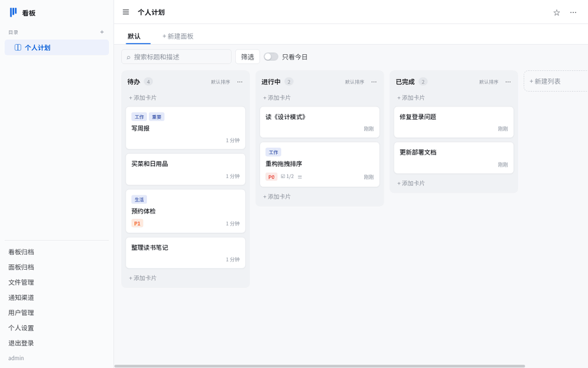Viewport: 588px width, 368px height.
Task: Add a new directory with plus icon
Action: 102,32
